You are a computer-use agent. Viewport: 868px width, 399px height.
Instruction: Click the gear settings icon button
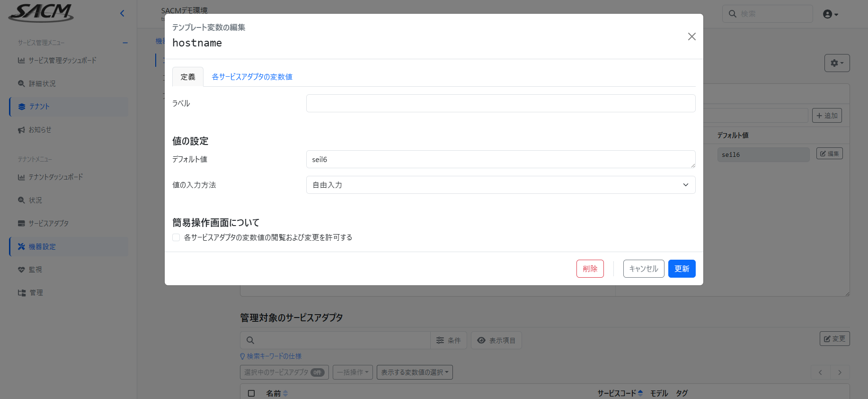[x=837, y=63]
